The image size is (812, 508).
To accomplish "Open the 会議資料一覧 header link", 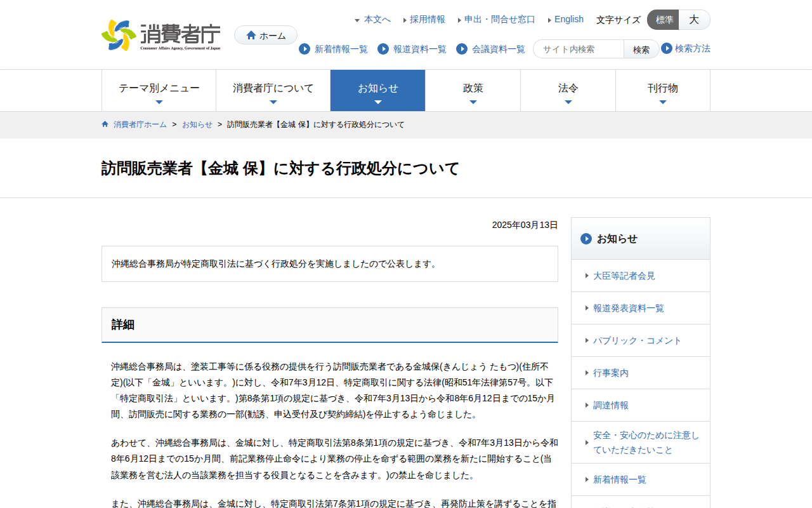I will pos(499,49).
